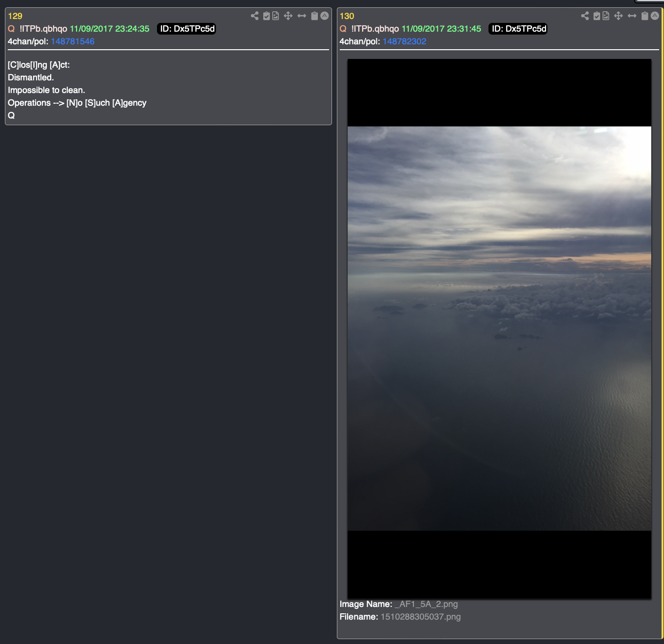This screenshot has height=644, width=664.
Task: Click the image name _AF1_5A_2.png
Action: (x=426, y=604)
